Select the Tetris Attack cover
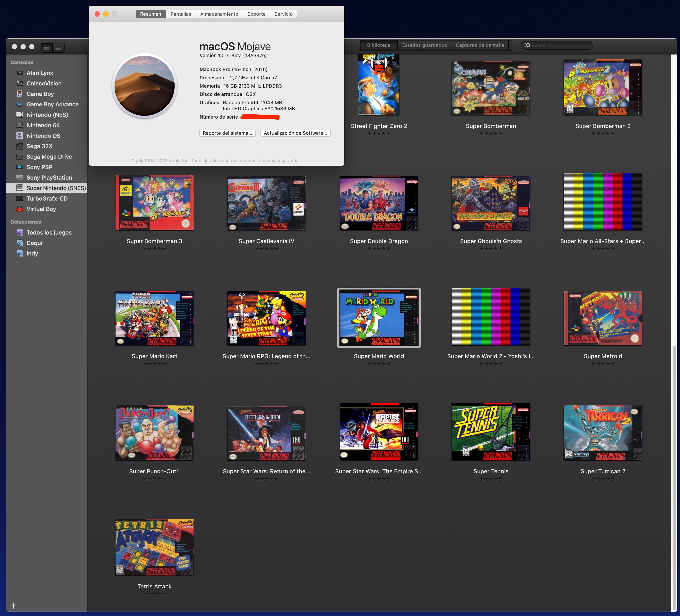The height and width of the screenshot is (616, 680). pyautogui.click(x=155, y=548)
